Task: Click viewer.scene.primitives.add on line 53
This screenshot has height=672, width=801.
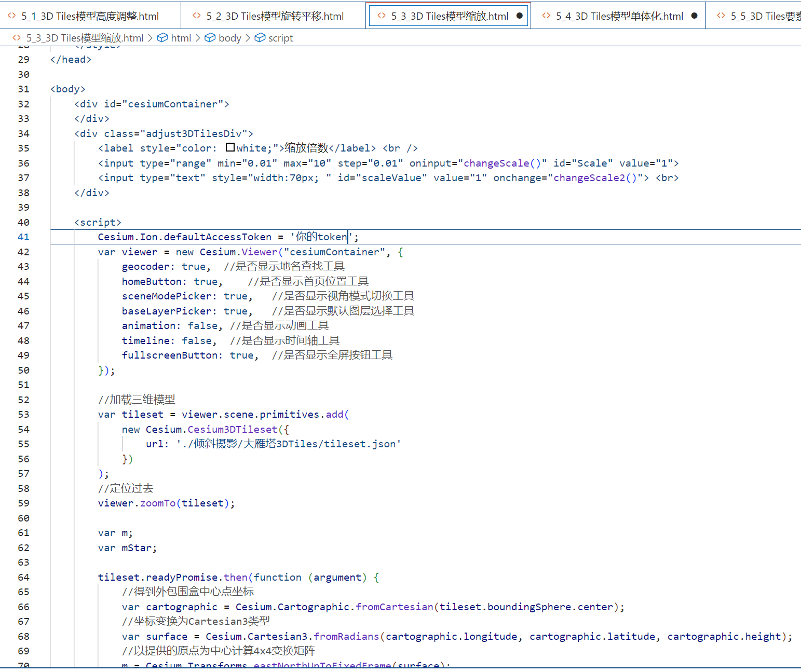Action: (262, 415)
